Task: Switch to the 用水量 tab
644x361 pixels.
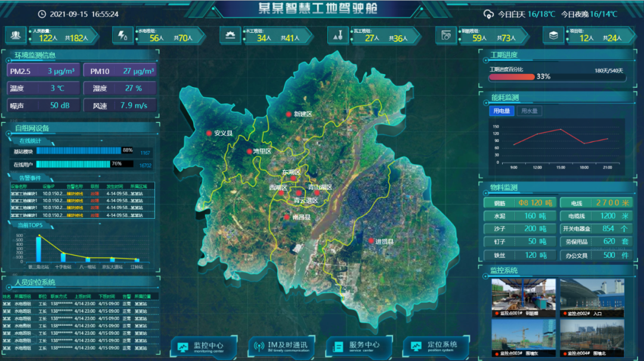Action: click(x=530, y=111)
